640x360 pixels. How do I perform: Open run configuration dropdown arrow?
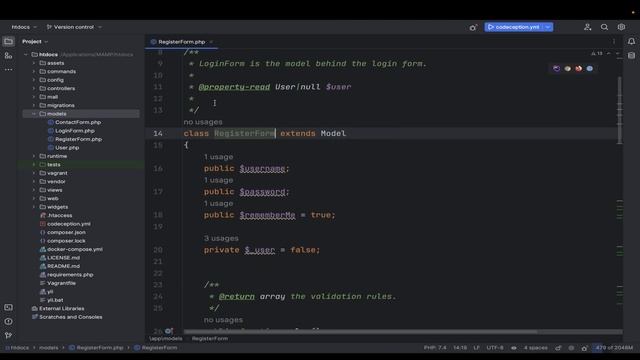(548, 27)
